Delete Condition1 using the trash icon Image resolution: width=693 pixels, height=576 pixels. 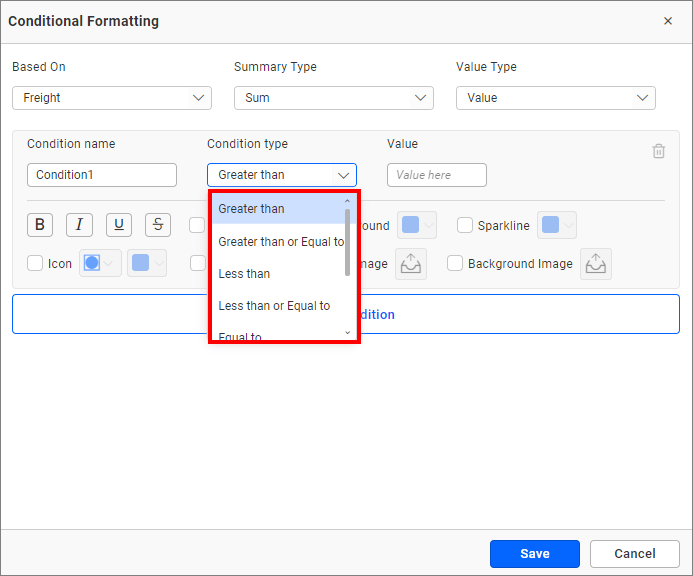pos(658,151)
